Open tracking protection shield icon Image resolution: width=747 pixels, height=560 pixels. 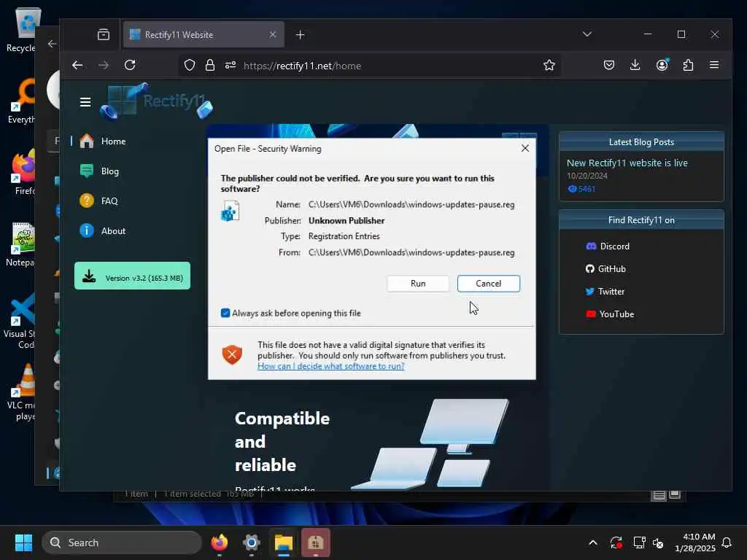[x=190, y=65]
